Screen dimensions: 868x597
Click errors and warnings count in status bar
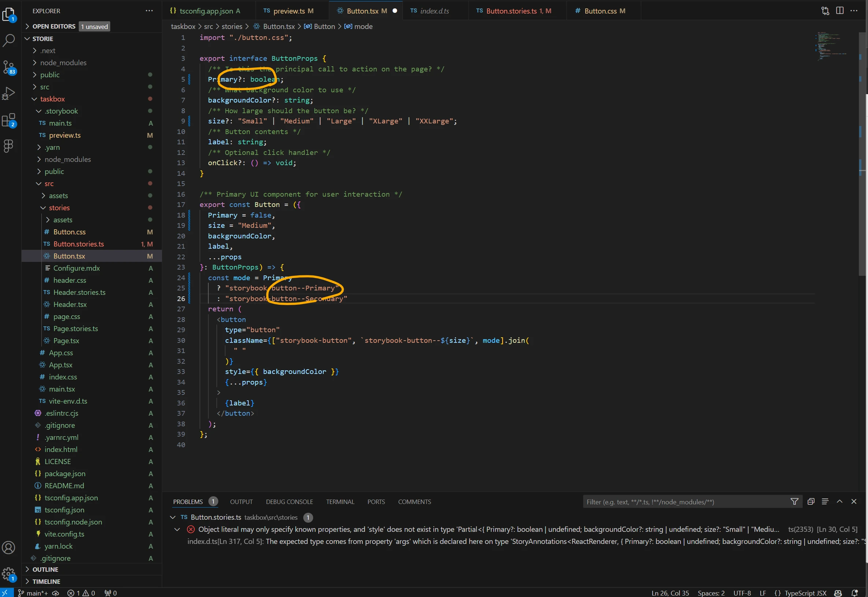(81, 593)
